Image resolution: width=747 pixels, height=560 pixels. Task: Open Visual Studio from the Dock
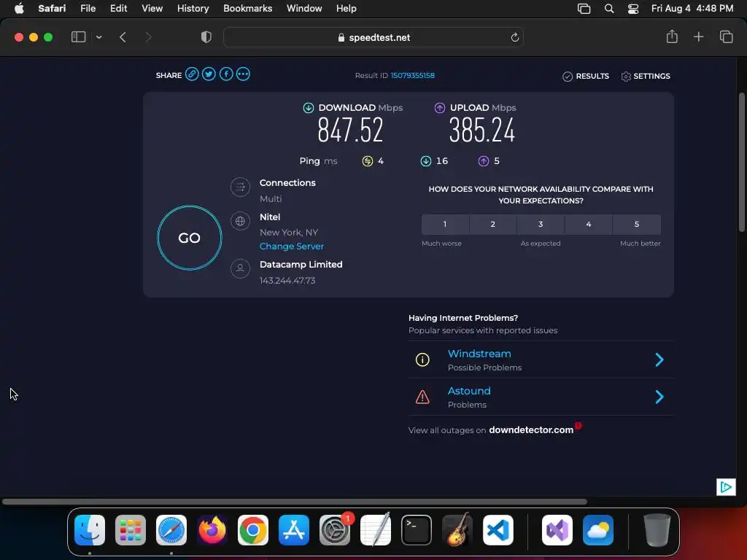click(557, 530)
